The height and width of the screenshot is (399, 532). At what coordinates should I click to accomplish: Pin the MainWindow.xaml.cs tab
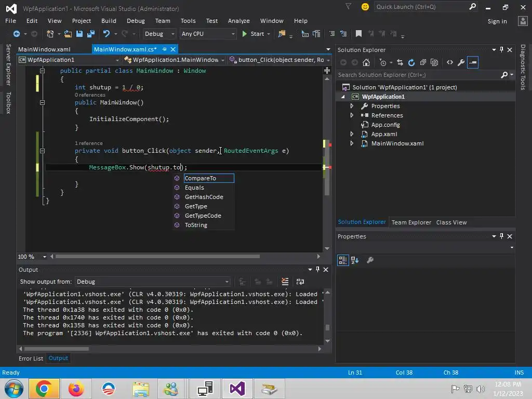tap(164, 49)
